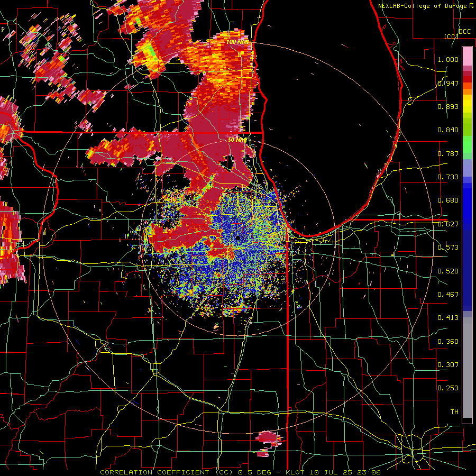Click the DCC label above the color bar
Image resolution: width=476 pixels, height=476 pixels.
[x=464, y=32]
